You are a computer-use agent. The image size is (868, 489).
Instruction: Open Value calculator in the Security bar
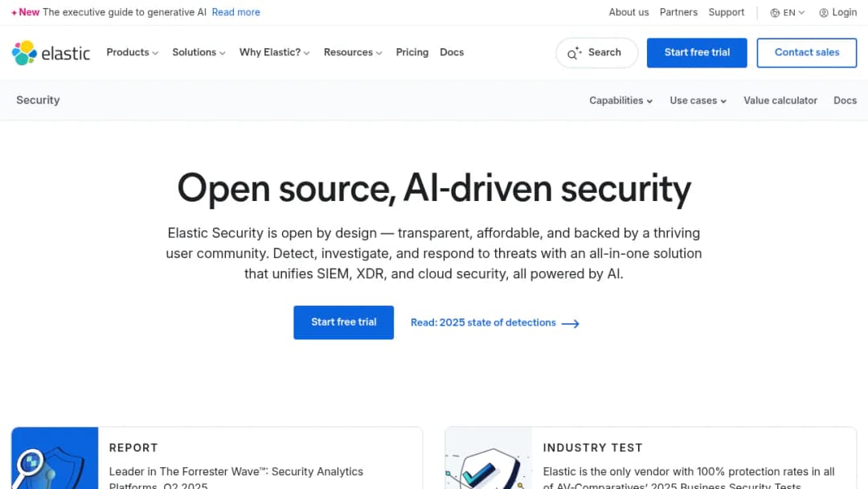pos(780,101)
